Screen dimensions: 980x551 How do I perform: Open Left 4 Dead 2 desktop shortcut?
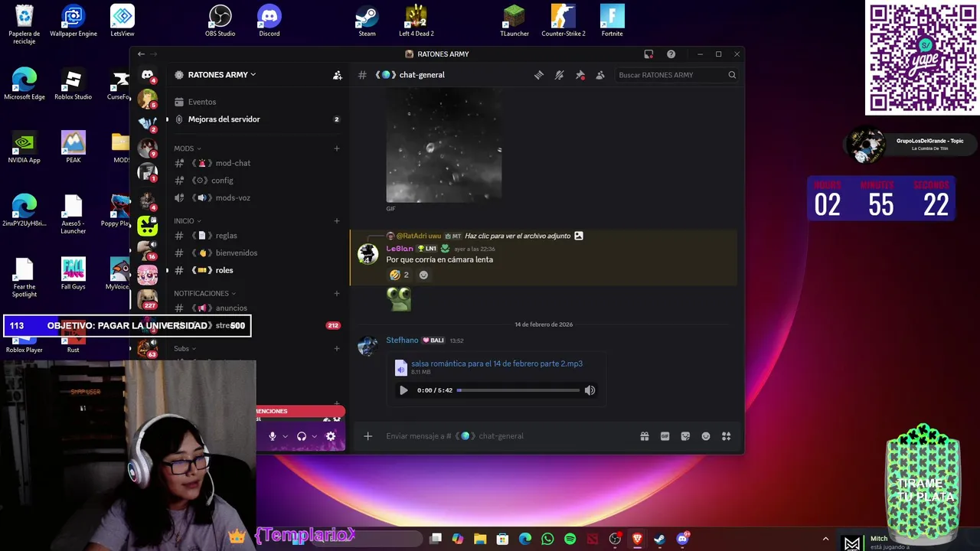click(416, 21)
